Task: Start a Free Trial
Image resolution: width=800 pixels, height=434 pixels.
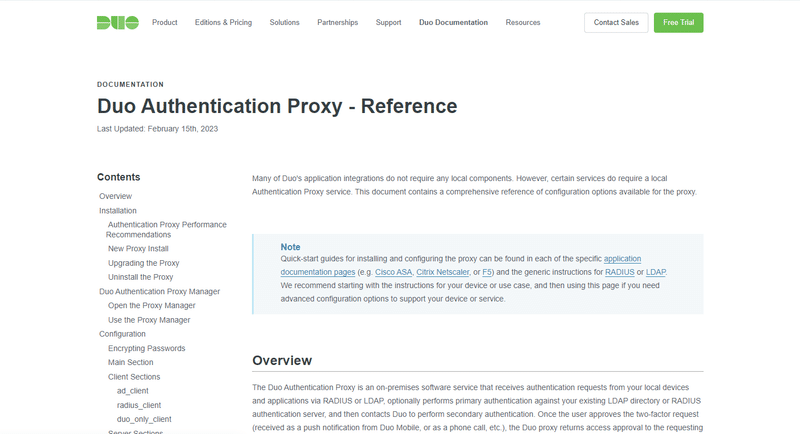Action: [679, 22]
